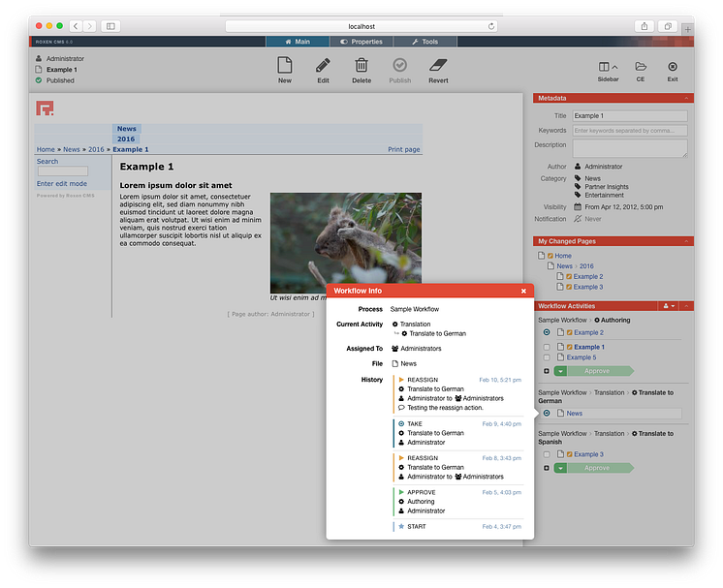Viewport: 723px width, 588px height.
Task: Click the Exit icon
Action: tap(673, 67)
